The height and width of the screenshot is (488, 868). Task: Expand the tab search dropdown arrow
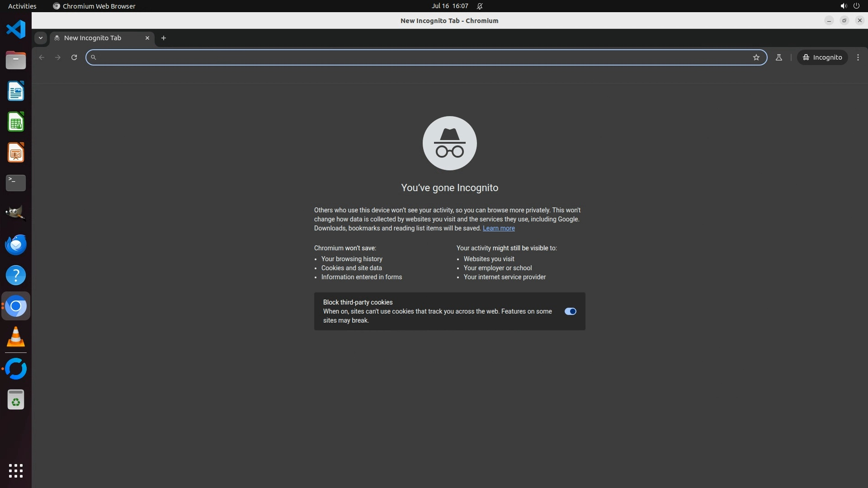click(x=41, y=38)
